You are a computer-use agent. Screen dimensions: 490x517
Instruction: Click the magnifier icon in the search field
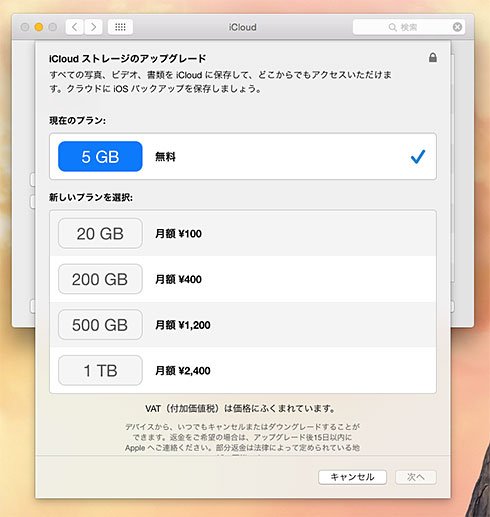[x=393, y=27]
